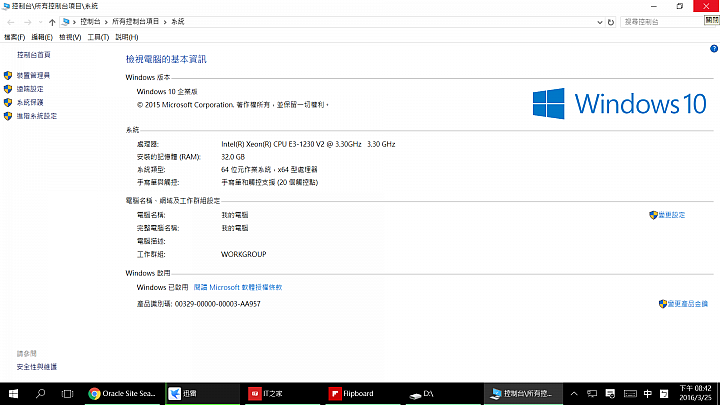Open 進階系統設定 advanced system settings
The width and height of the screenshot is (720, 405).
point(37,116)
